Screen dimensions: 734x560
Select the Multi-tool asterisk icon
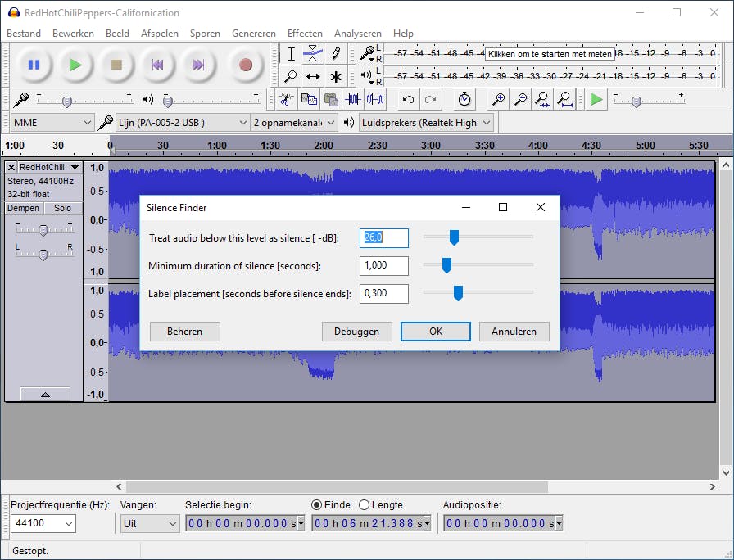tap(336, 77)
